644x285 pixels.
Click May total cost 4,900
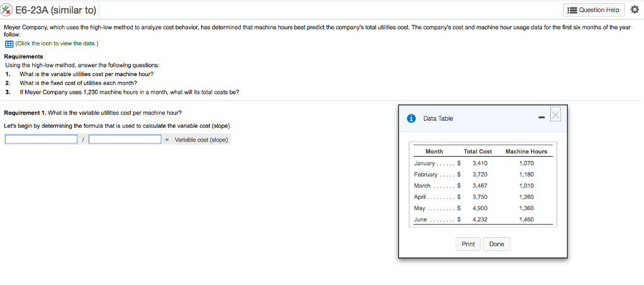[x=480, y=208]
